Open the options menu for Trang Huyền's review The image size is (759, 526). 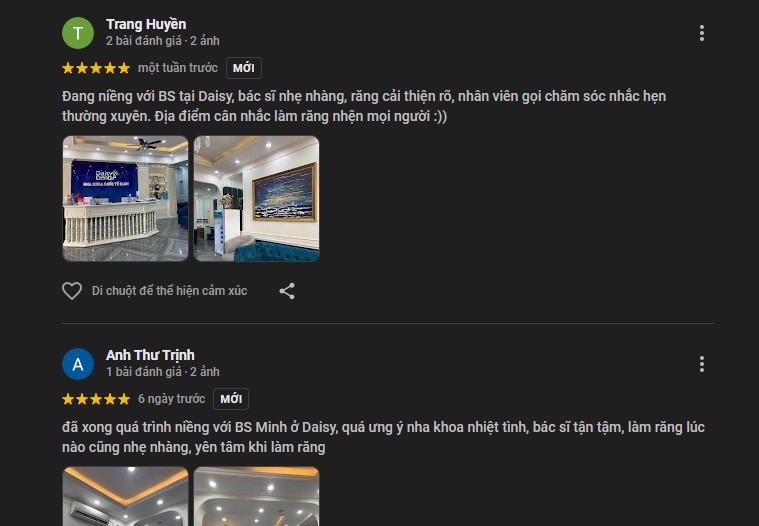point(701,33)
